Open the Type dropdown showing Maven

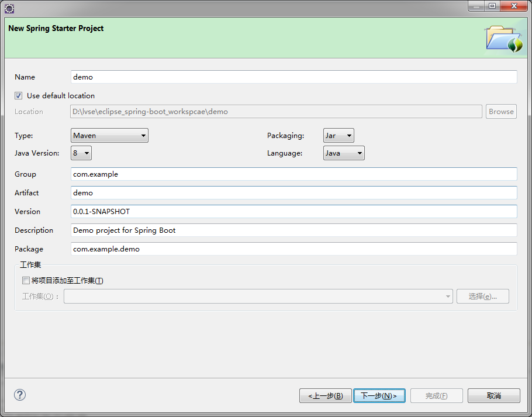click(x=109, y=135)
